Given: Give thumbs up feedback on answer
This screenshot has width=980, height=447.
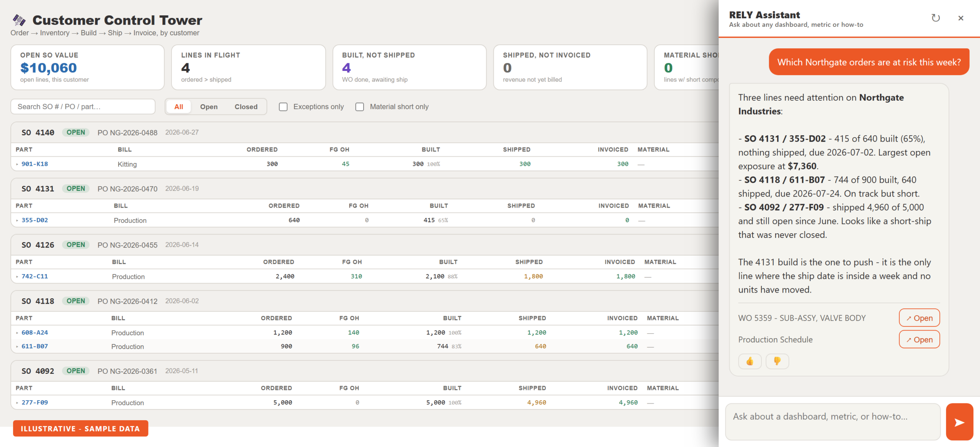Looking at the screenshot, I should pyautogui.click(x=750, y=361).
